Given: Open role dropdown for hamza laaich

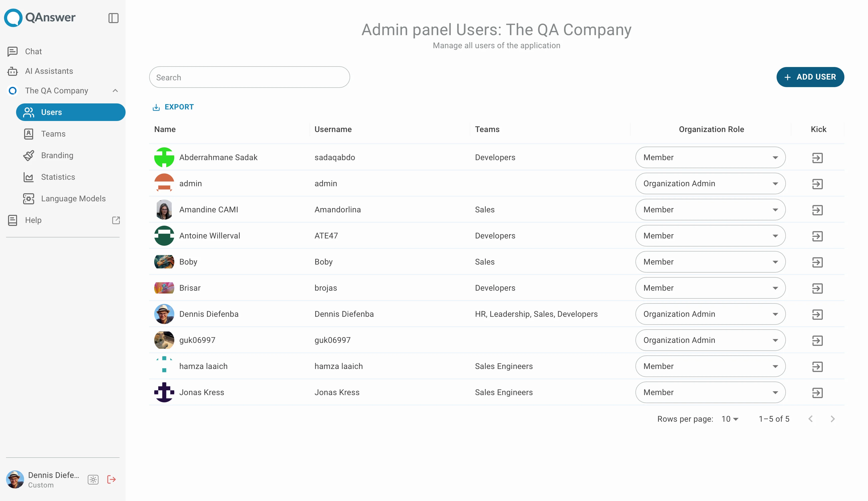Looking at the screenshot, I should click(710, 366).
